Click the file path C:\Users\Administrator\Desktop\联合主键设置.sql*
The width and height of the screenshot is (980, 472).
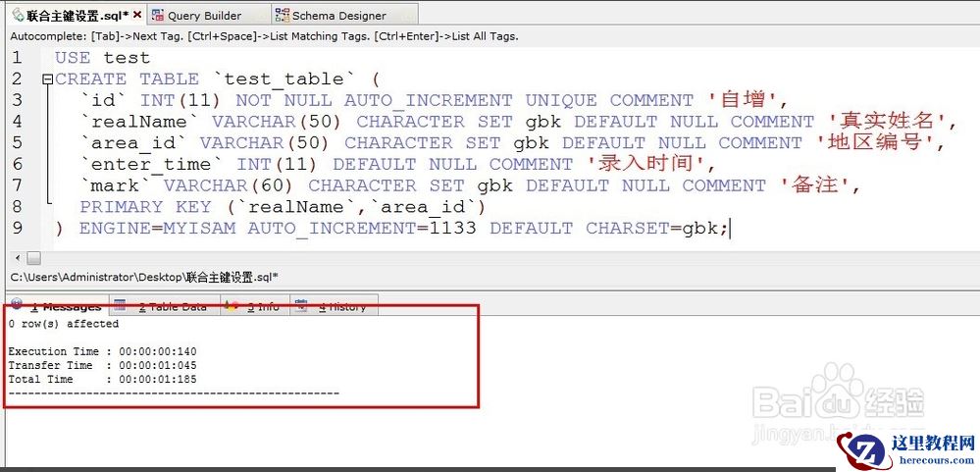click(x=144, y=277)
